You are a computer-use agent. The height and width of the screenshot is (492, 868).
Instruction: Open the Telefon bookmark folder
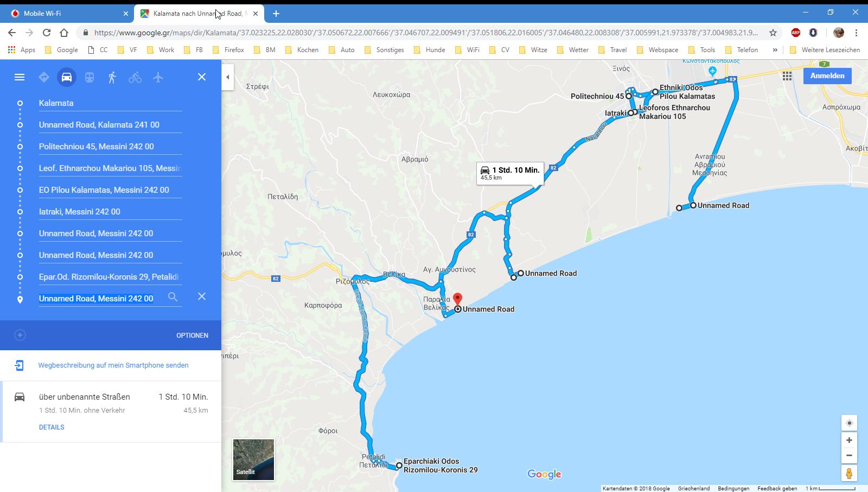coord(742,49)
